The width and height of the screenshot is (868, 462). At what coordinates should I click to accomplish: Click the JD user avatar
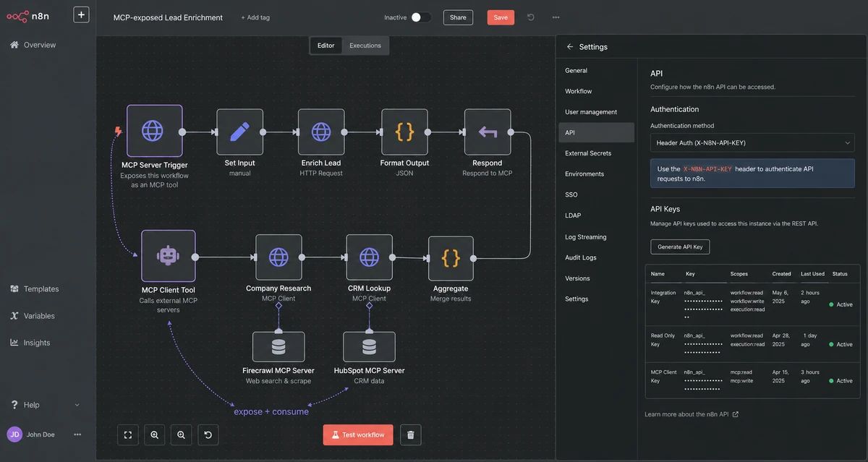click(14, 435)
